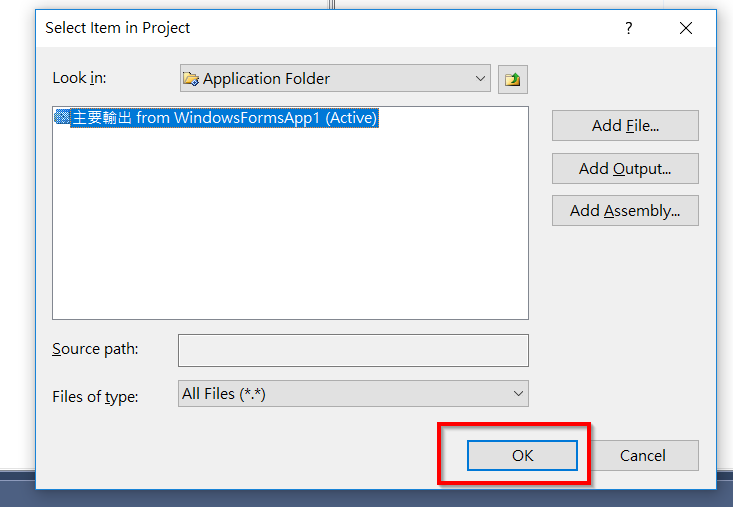Select 主要輸出 from WindowsFormsApp1 (Active) item
The width and height of the screenshot is (733, 507).
click(224, 117)
